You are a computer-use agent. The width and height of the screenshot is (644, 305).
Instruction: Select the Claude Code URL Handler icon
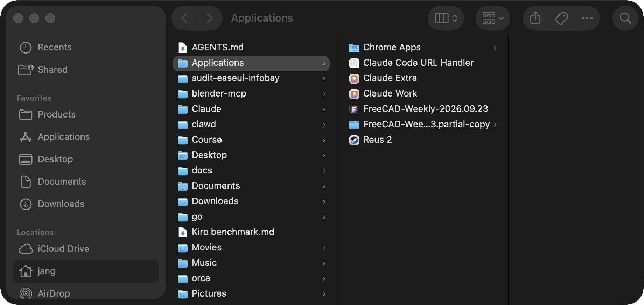point(354,63)
